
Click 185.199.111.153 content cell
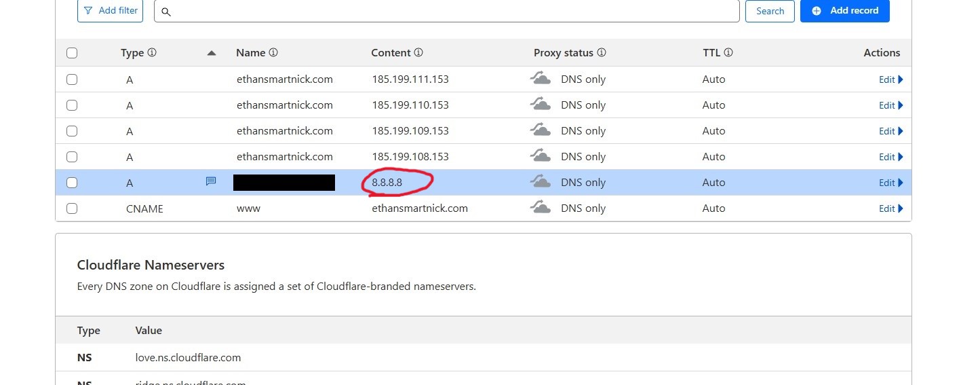click(410, 79)
